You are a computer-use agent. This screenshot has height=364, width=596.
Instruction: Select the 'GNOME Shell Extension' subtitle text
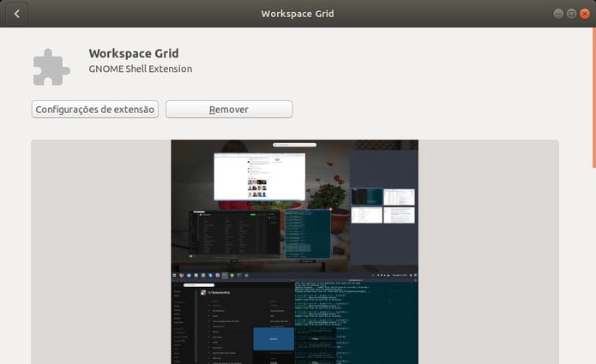coord(141,69)
